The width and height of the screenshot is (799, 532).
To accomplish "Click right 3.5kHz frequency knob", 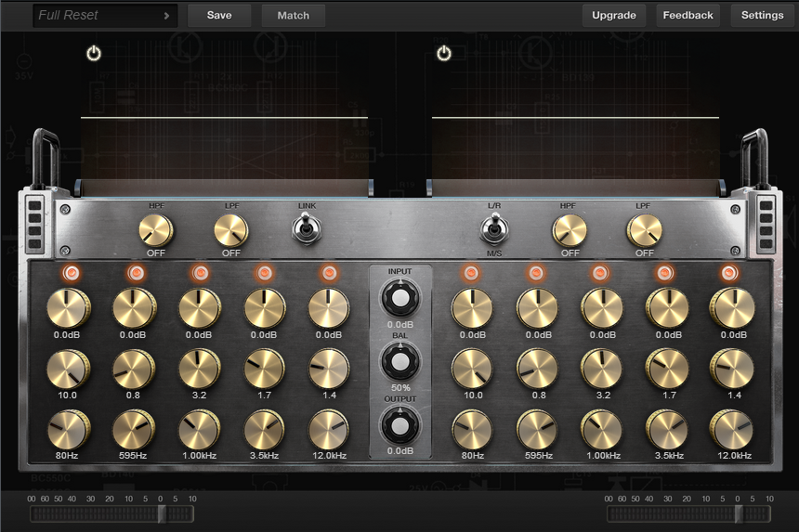I will click(667, 430).
